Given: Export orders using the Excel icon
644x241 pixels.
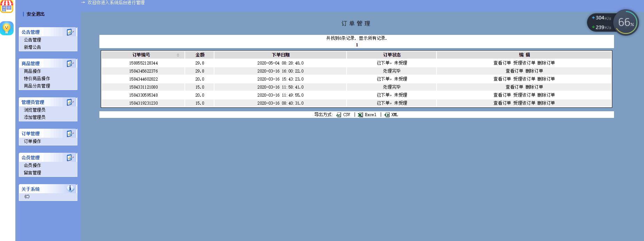Looking at the screenshot, I should click(361, 115).
